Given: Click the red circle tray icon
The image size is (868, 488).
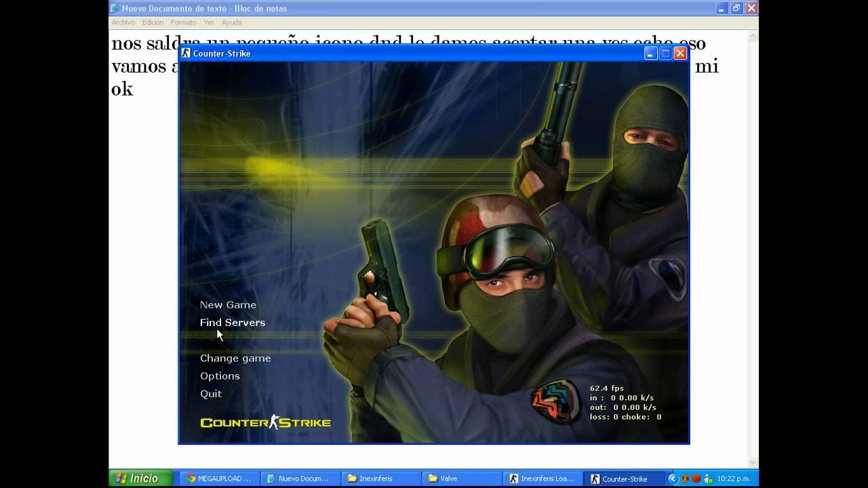Looking at the screenshot, I should (696, 479).
